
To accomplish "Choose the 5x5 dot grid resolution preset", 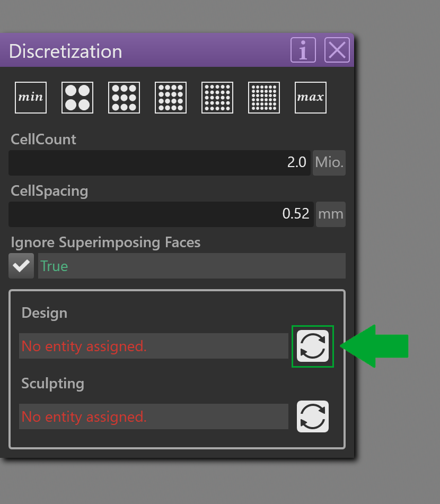I will (x=217, y=98).
